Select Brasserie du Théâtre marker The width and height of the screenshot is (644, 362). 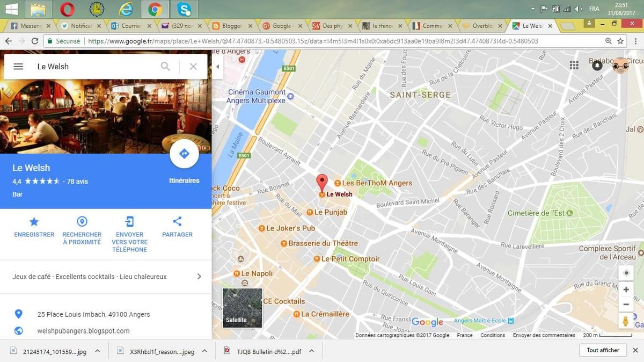tap(319, 243)
